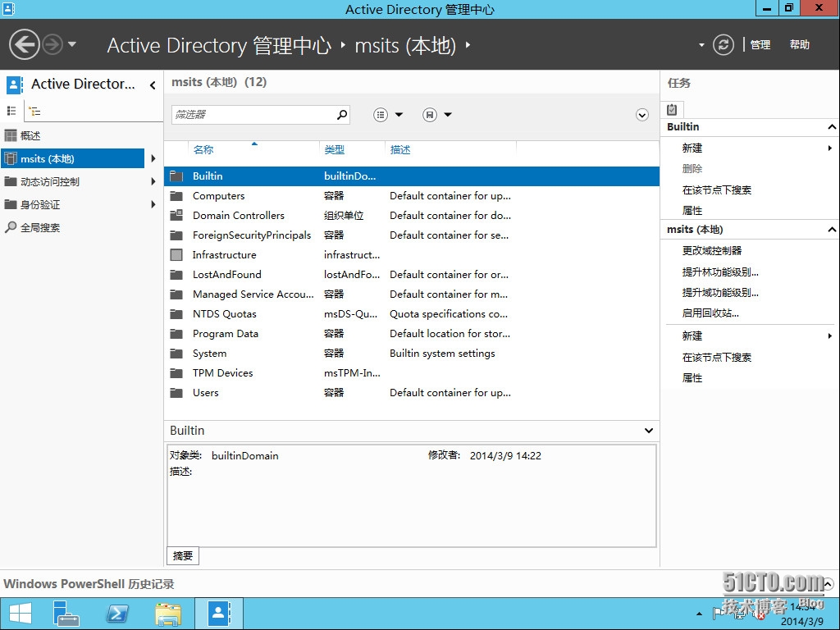Expand msits (本地) node arrow
840x630 pixels.
click(x=153, y=158)
